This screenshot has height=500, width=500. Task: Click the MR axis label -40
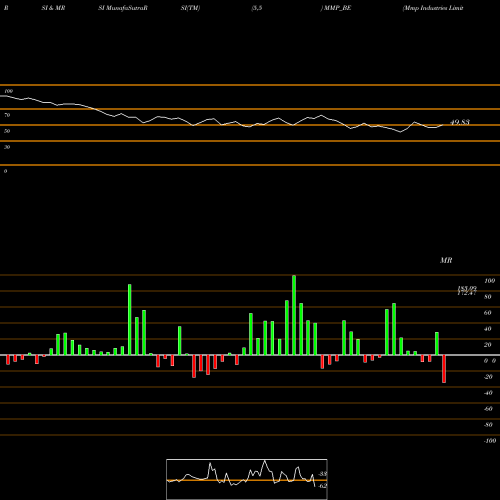click(488, 393)
